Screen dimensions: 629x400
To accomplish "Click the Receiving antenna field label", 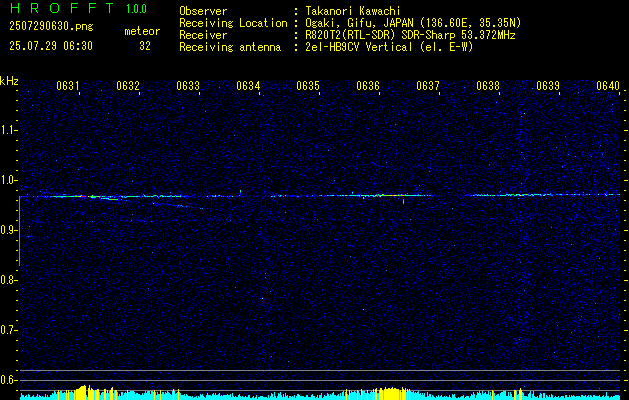I will 230,47.
